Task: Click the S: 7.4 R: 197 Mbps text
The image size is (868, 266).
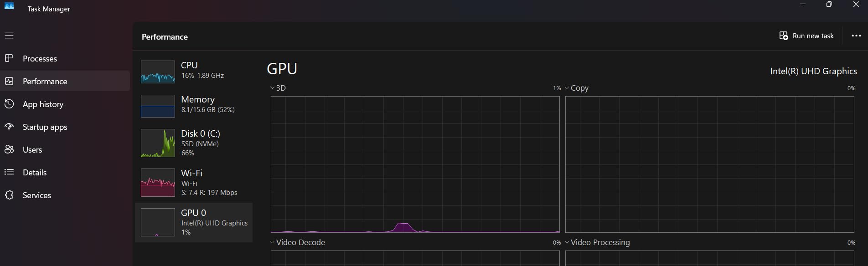Action: [x=209, y=193]
